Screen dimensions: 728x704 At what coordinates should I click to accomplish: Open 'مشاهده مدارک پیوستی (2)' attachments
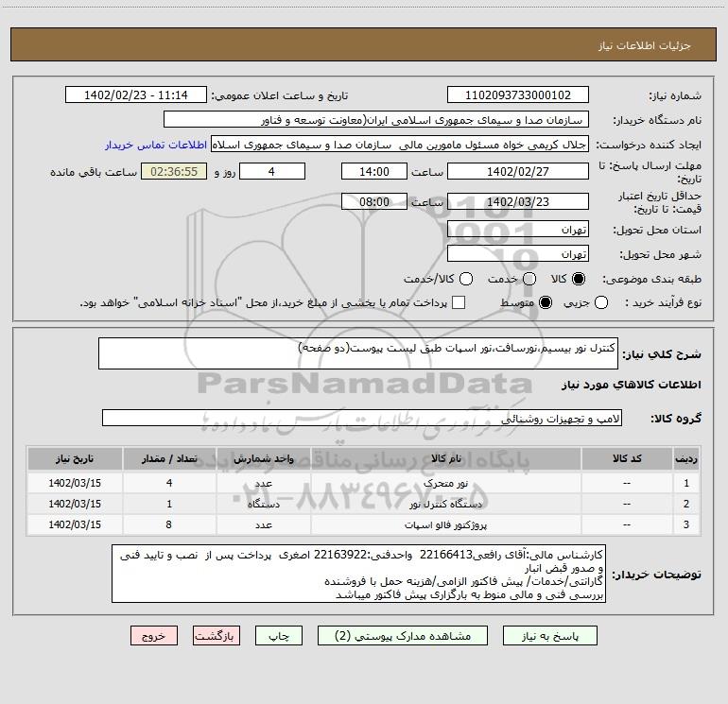(x=403, y=636)
